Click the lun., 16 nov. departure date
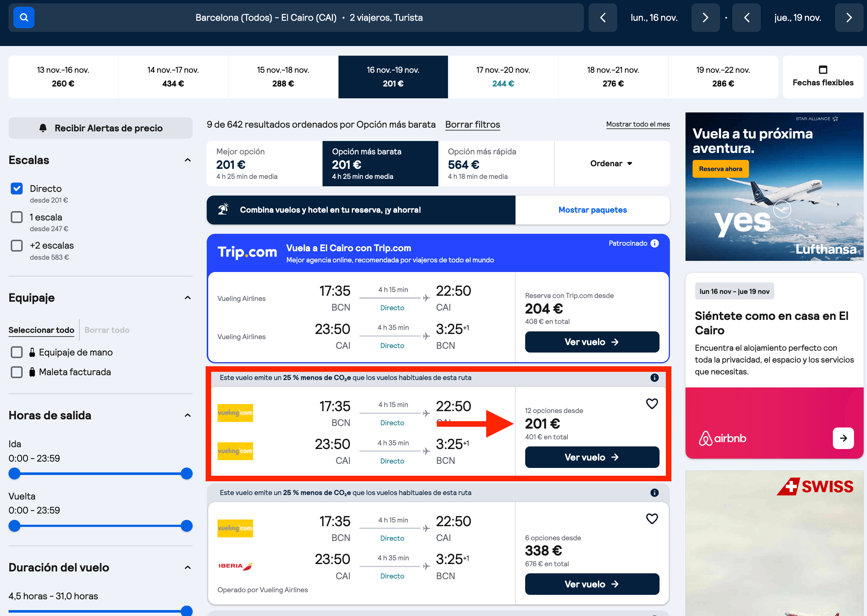867x616 pixels. click(654, 17)
